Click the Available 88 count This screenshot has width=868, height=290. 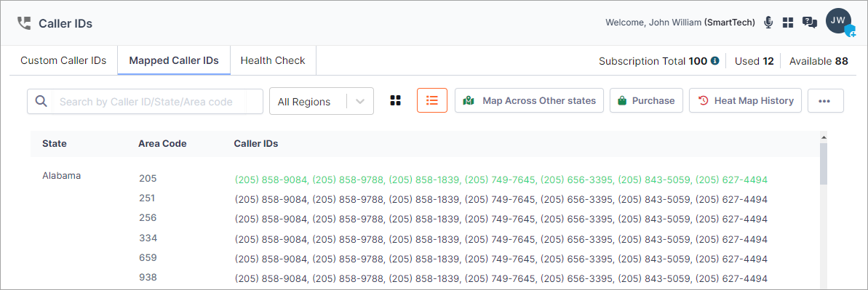coord(819,62)
